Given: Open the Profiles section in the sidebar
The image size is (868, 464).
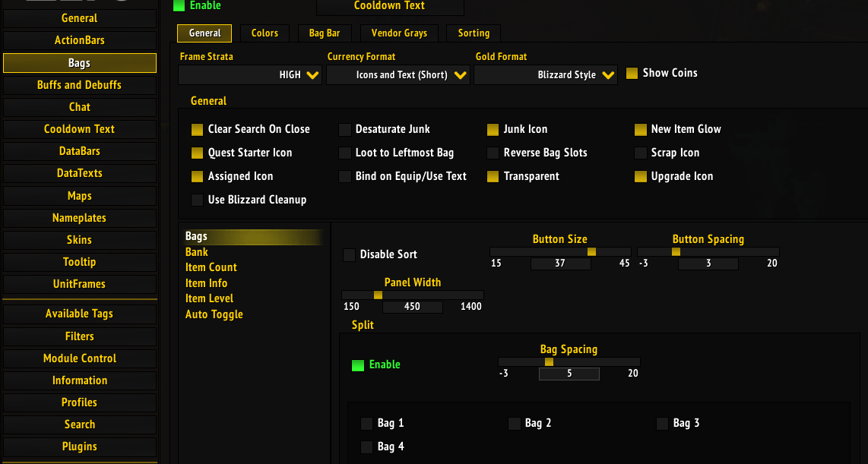Looking at the screenshot, I should (x=79, y=402).
